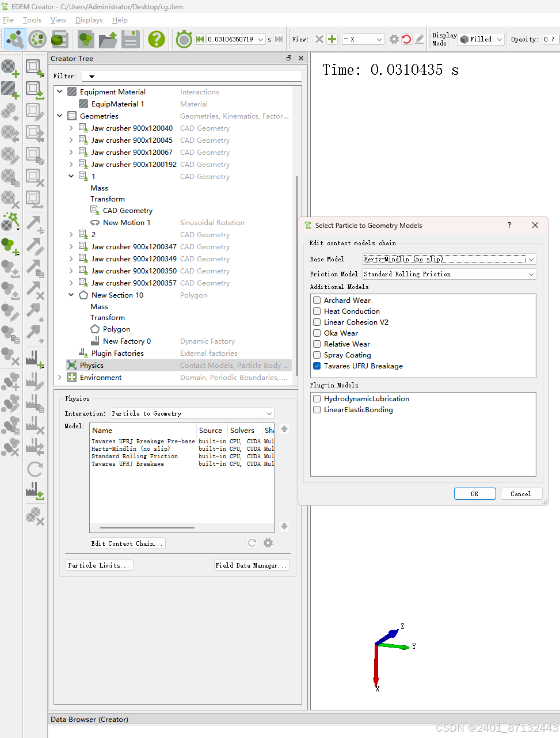Click OK in contact models dialog

475,494
